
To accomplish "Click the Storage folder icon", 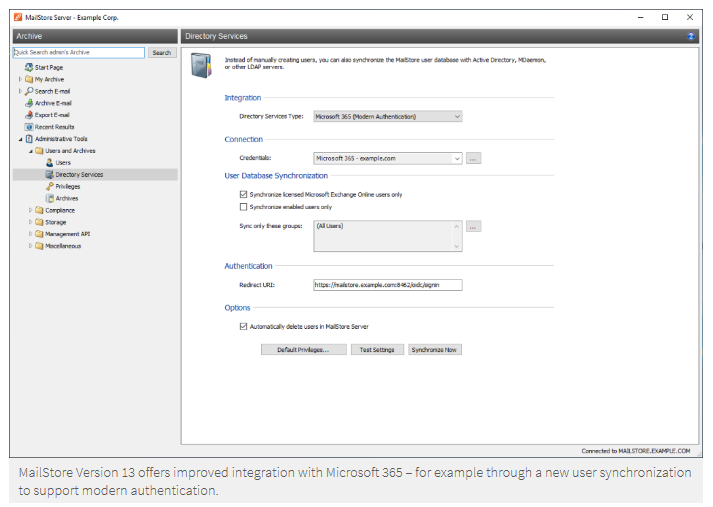I will (39, 222).
